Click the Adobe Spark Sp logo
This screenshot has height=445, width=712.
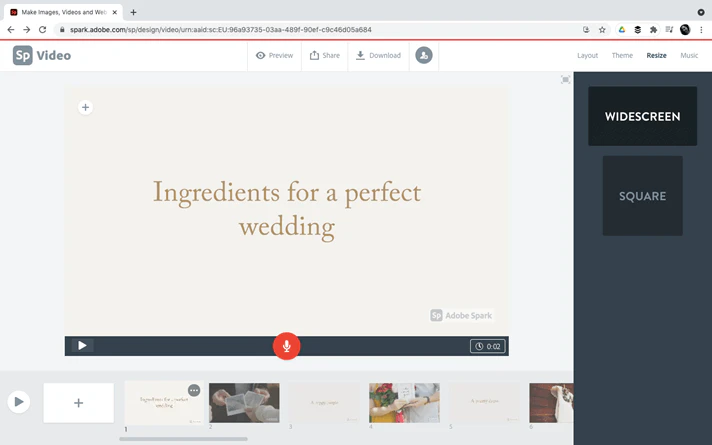[23, 55]
